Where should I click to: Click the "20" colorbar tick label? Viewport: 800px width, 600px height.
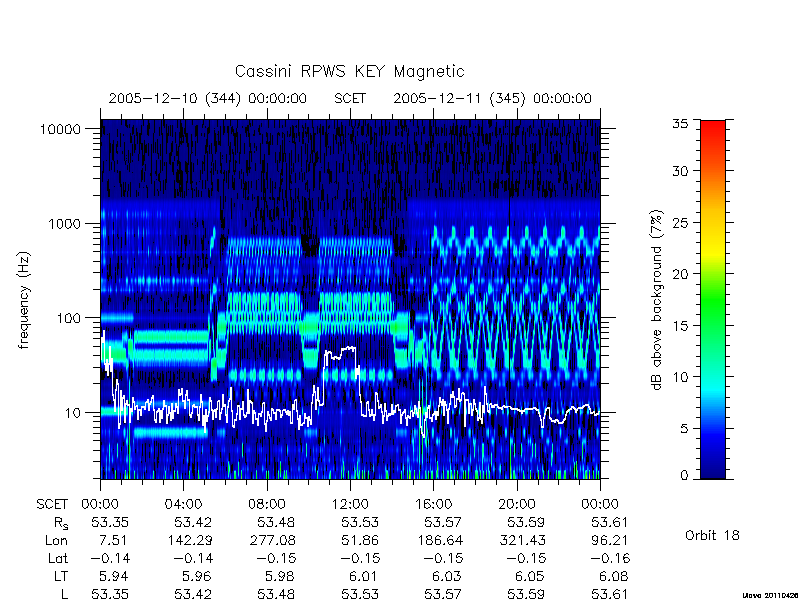679,274
